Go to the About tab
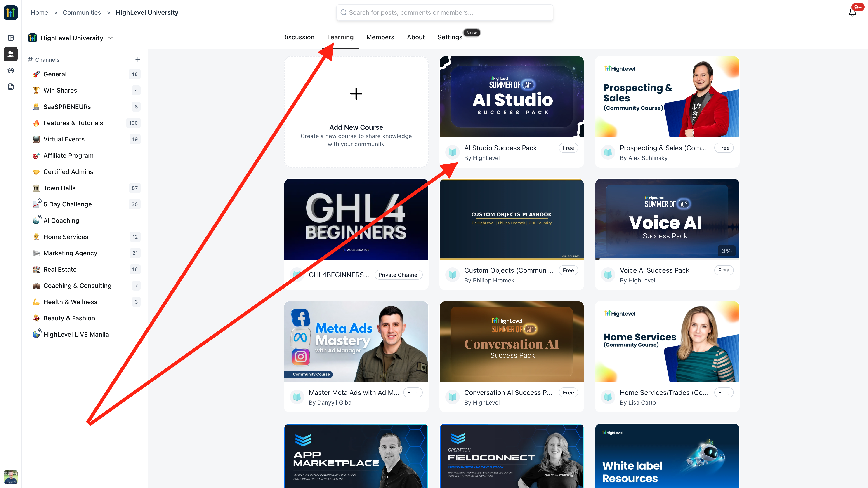868x488 pixels. [x=416, y=37]
